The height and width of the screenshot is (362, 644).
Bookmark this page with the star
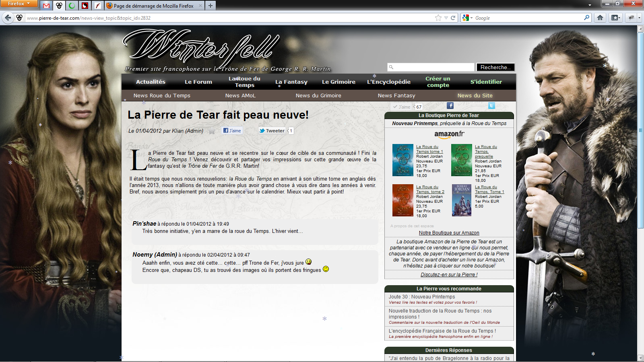pyautogui.click(x=438, y=18)
